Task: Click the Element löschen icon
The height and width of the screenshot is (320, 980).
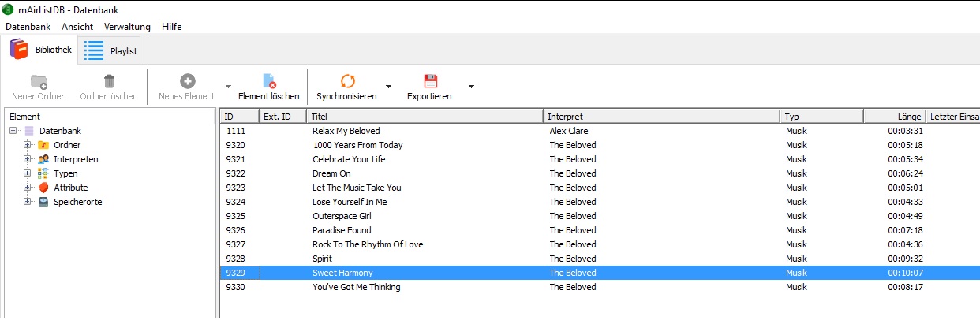Action: pos(269,81)
